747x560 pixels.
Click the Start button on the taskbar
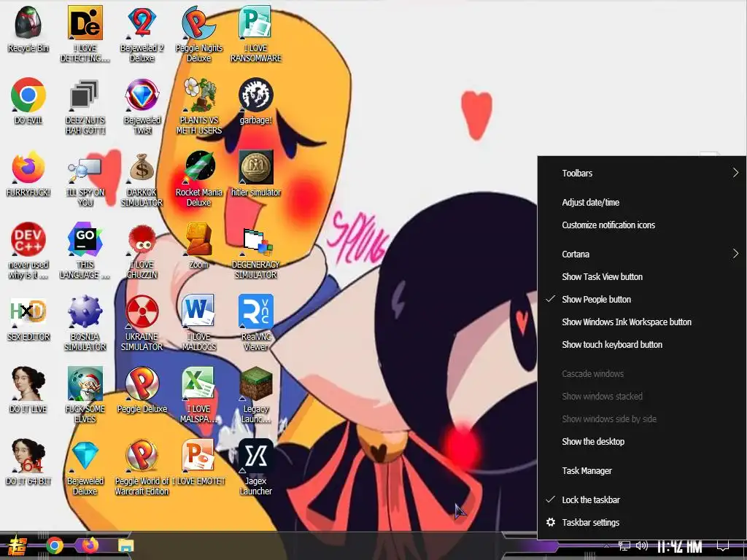point(18,545)
